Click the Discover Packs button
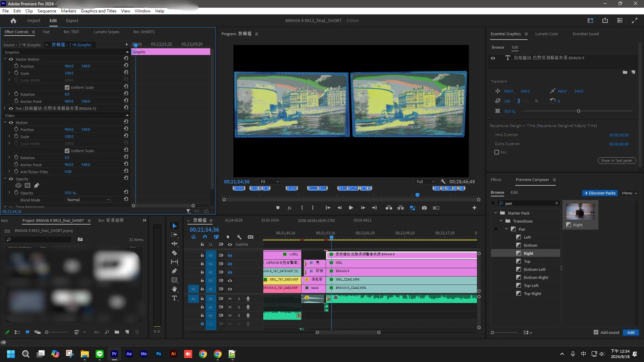Viewport: 644px width, 362px height. [x=600, y=193]
